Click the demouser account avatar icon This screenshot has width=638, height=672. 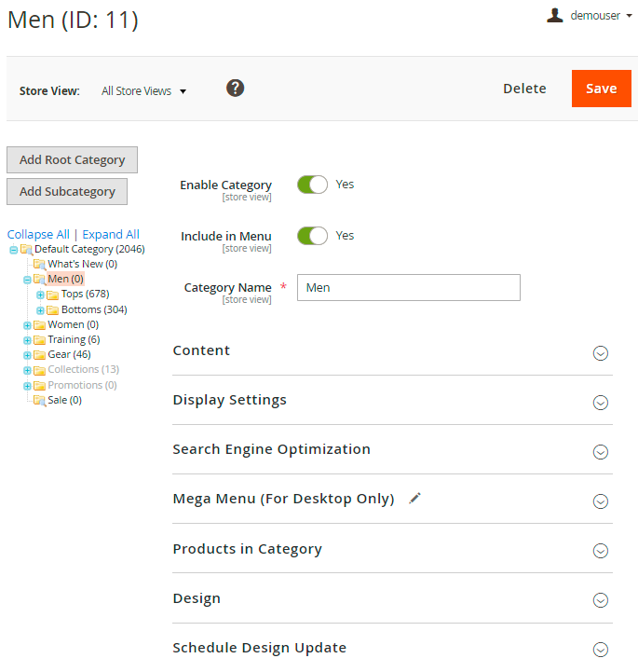point(555,15)
